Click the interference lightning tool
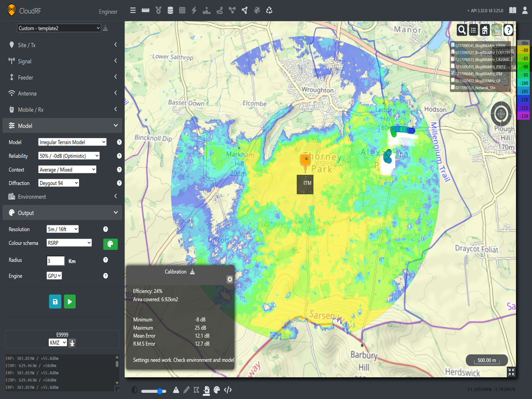Image resolution: width=532 pixels, height=399 pixels. [x=195, y=10]
